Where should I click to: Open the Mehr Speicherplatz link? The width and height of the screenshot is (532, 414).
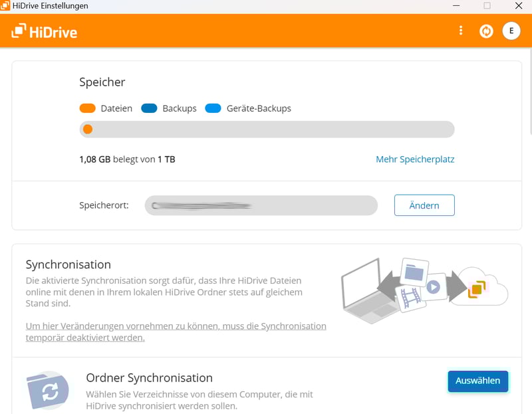click(x=415, y=159)
